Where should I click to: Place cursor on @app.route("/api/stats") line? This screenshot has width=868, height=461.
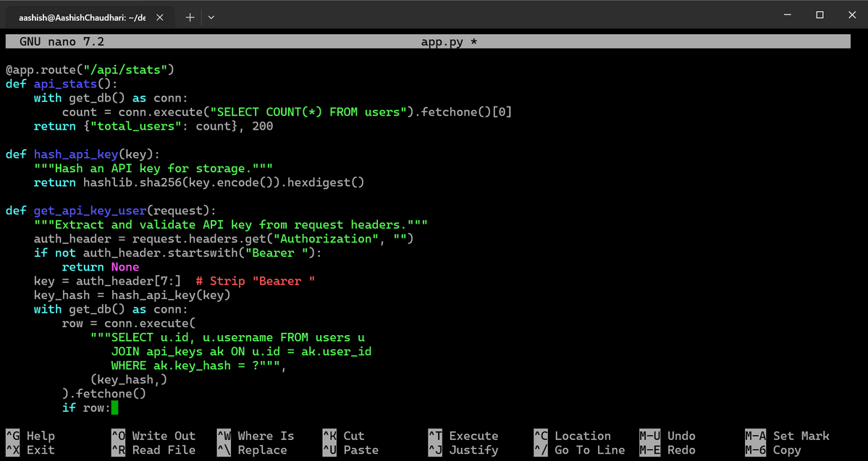tap(90, 69)
